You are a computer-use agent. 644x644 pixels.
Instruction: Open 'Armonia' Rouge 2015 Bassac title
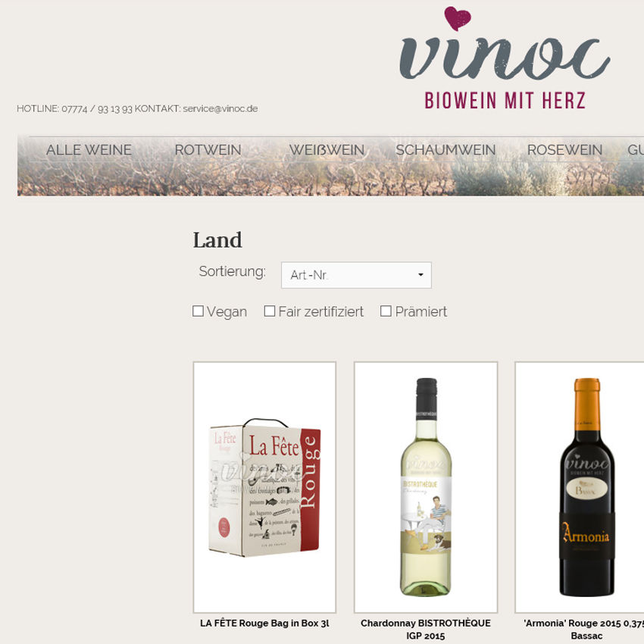pyautogui.click(x=583, y=629)
